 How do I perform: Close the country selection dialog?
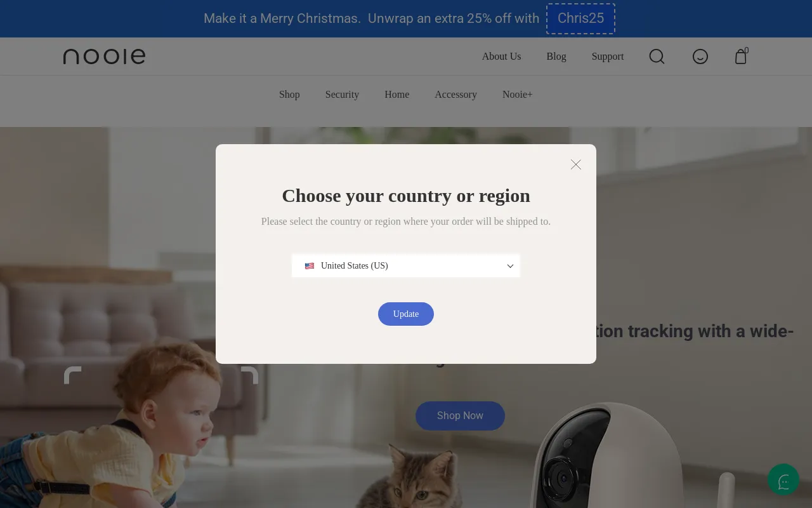(x=575, y=164)
